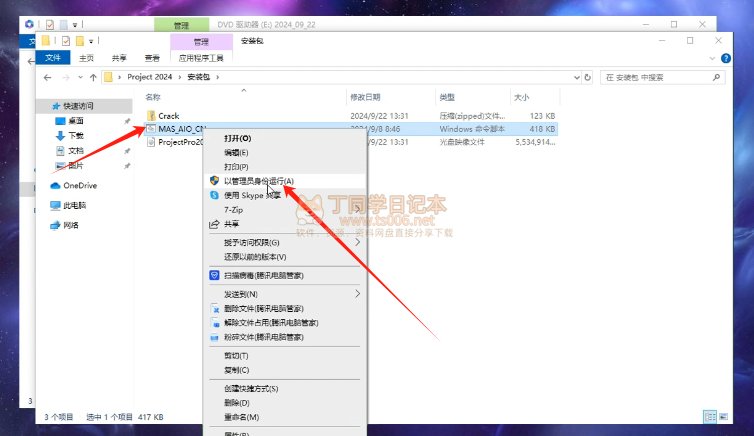Open 文档 in the navigation pane
Viewport: 754px width, 436px height.
point(76,150)
